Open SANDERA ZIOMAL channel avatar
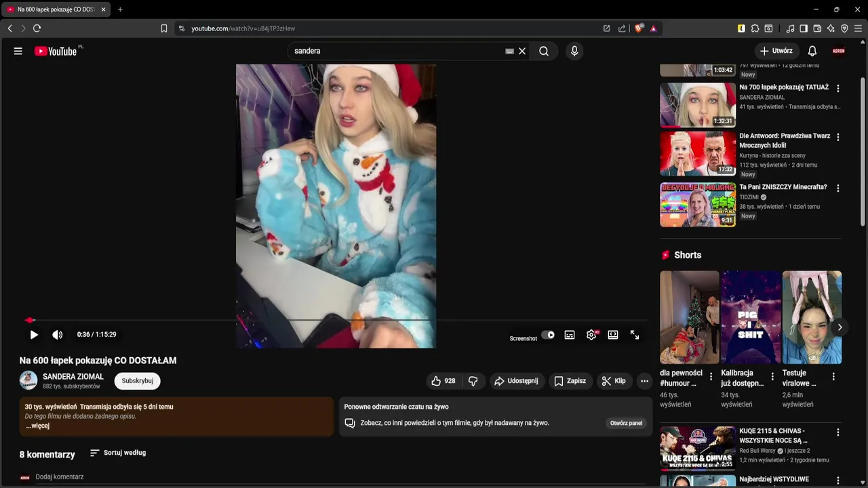The image size is (868, 488). tap(28, 380)
